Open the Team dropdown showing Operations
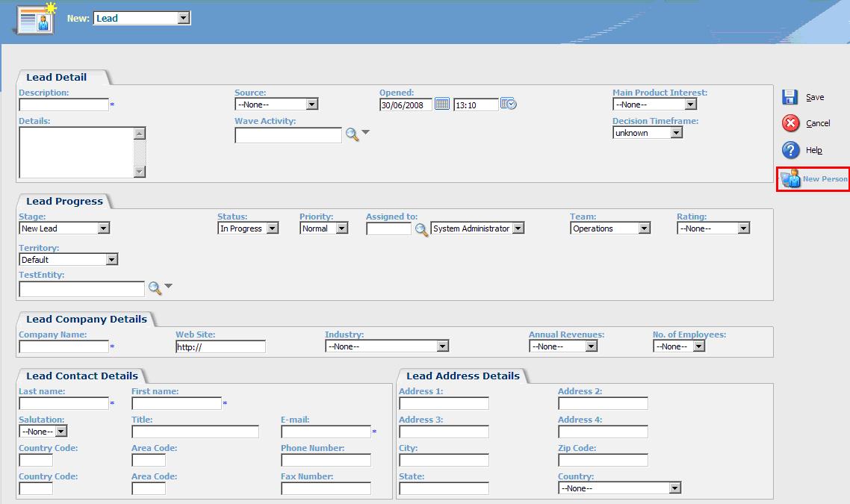This screenshot has width=850, height=504. click(x=610, y=228)
